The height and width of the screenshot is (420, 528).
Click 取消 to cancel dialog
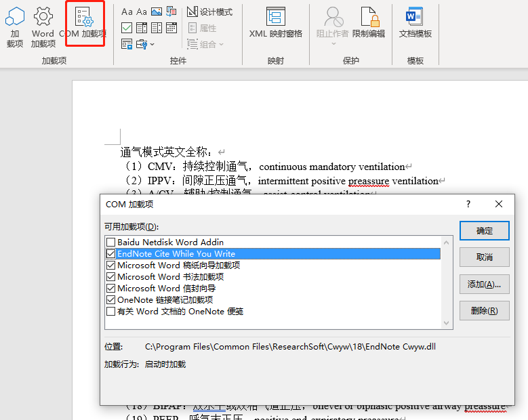tap(484, 257)
